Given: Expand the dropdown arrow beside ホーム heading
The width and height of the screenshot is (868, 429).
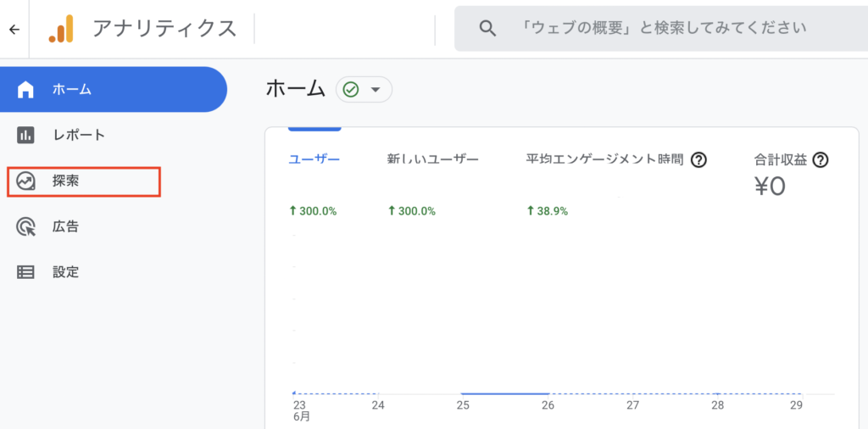Looking at the screenshot, I should click(376, 89).
